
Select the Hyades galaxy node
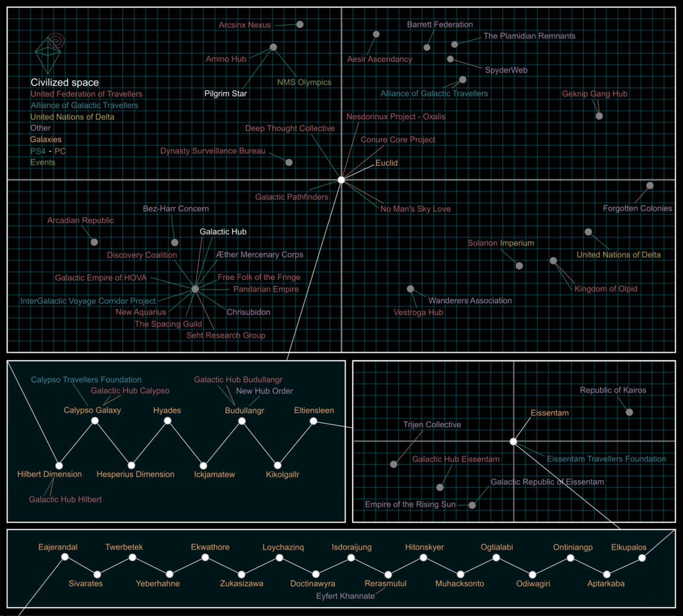(167, 421)
